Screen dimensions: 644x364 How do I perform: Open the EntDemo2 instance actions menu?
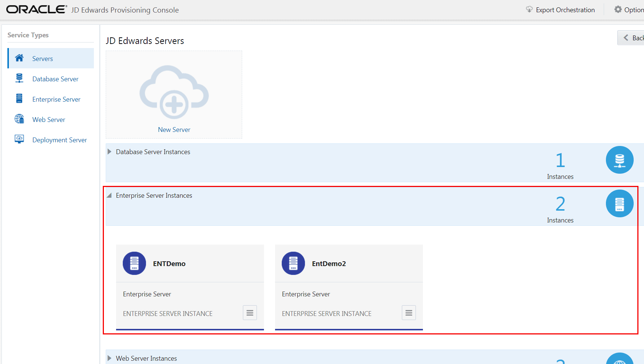pyautogui.click(x=409, y=313)
